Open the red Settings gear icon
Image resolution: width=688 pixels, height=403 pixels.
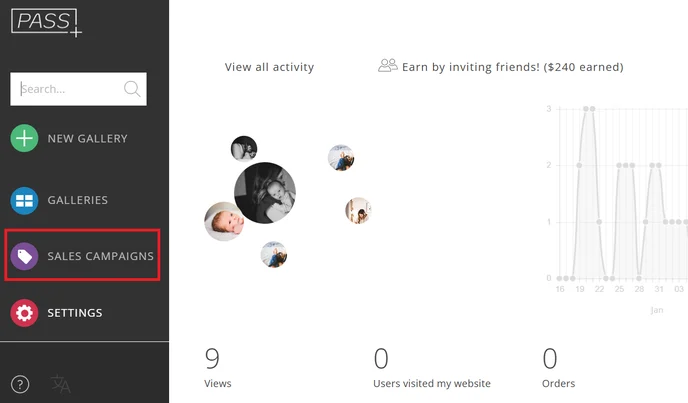coord(24,313)
